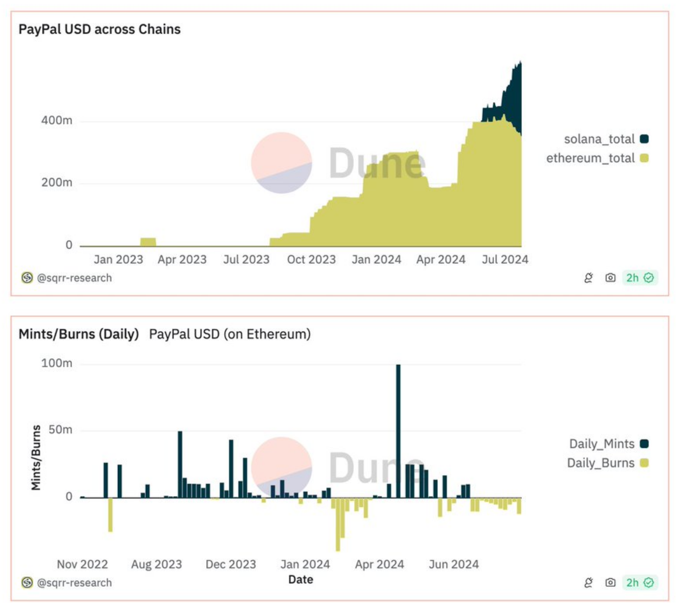Click the plug icon in PayPal USD across Chains chart
679x616 pixels.
(x=589, y=278)
